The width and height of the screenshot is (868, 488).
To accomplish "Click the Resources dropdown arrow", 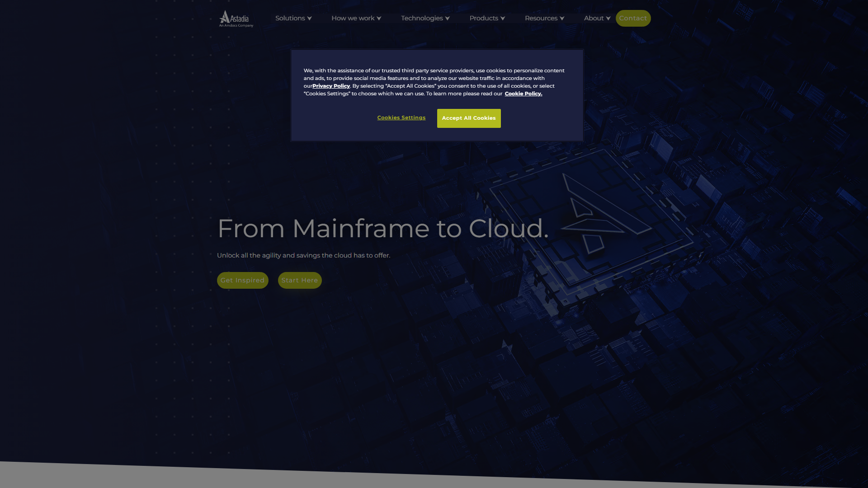I will click(562, 19).
